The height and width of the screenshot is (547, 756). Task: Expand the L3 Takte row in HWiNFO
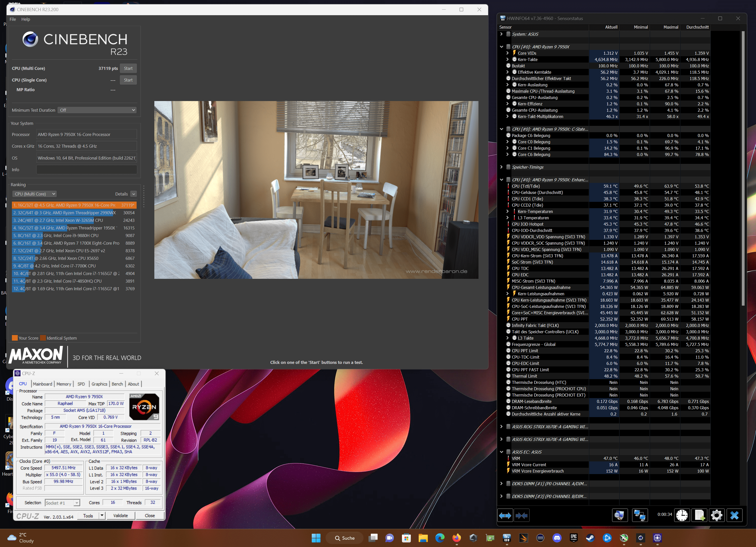(x=507, y=338)
